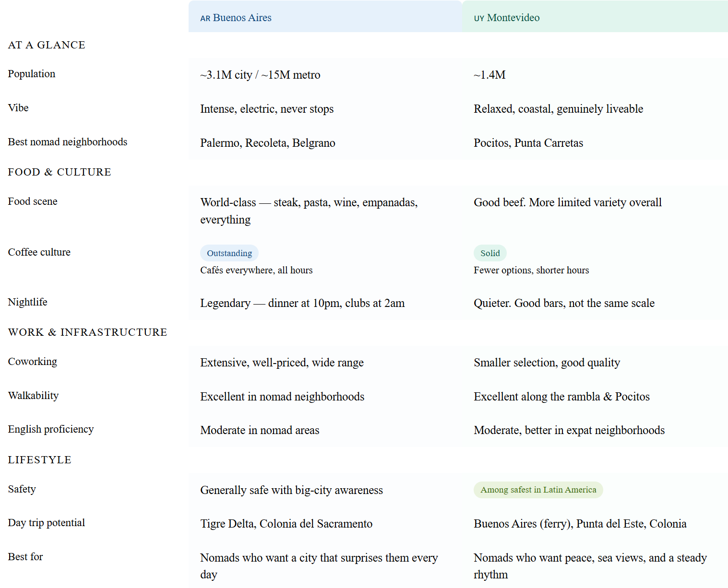728x588 pixels.
Task: Click the Tigre Delta day trip cell
Action: coord(286,524)
